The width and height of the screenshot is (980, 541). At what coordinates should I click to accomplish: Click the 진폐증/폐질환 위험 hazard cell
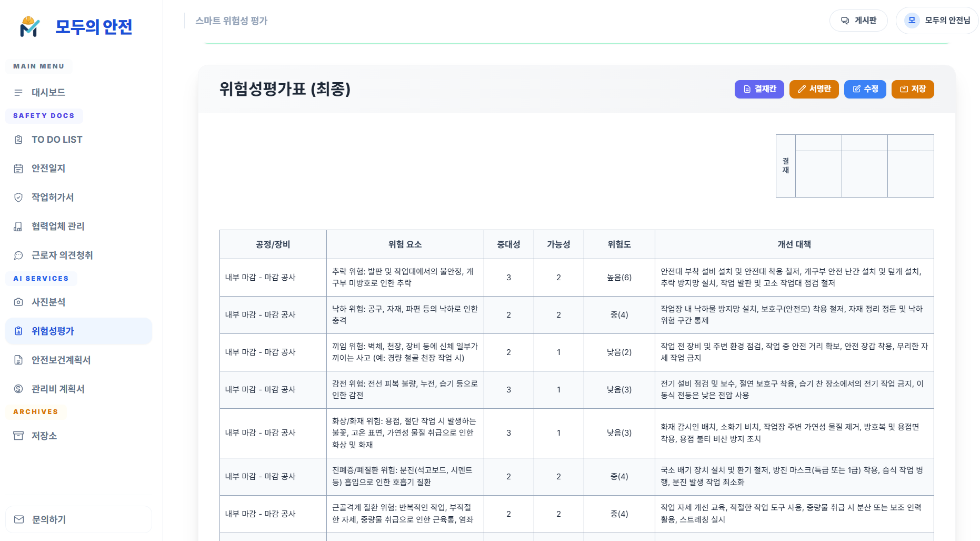405,477
